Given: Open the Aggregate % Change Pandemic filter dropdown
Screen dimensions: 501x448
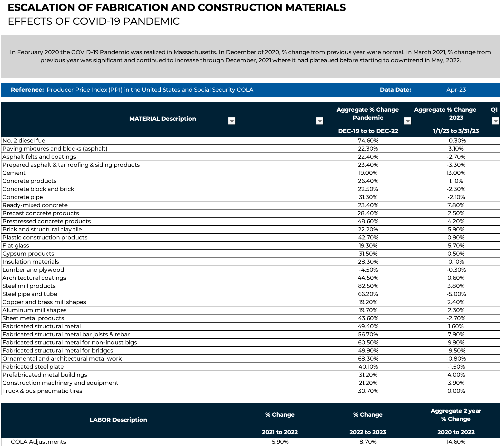Looking at the screenshot, I should tap(408, 121).
